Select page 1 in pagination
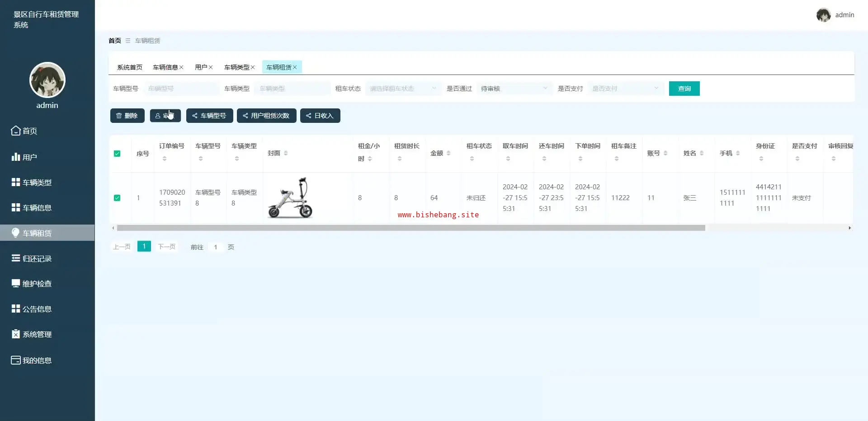Screen dimensions: 868x421 144,246
